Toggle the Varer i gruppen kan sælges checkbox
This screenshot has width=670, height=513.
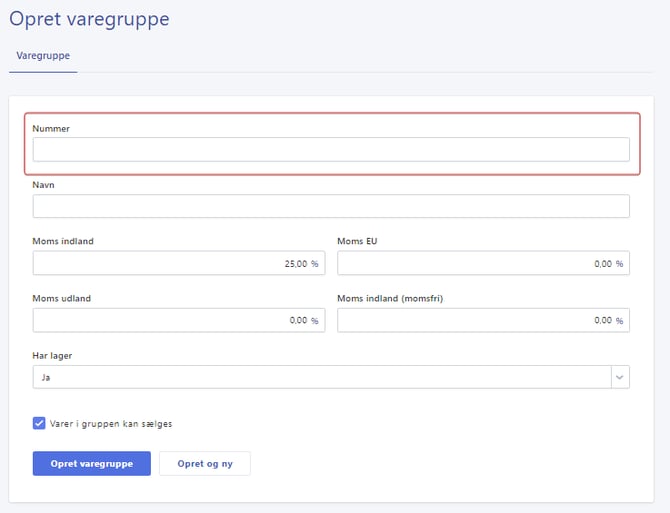click(x=39, y=423)
